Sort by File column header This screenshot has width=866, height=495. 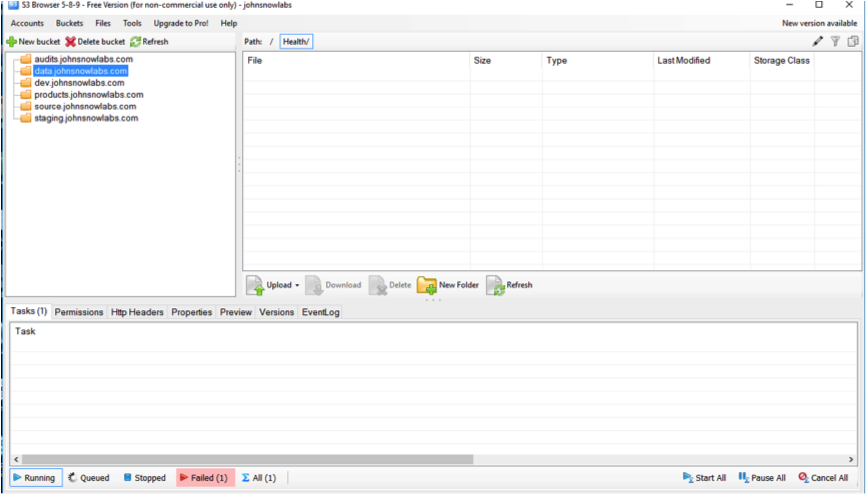356,61
